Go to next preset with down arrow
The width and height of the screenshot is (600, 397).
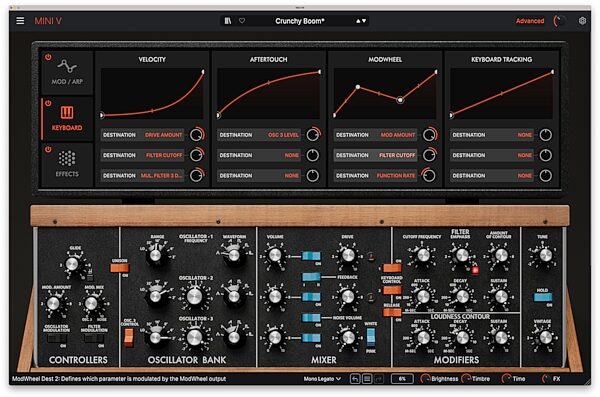[x=364, y=21]
